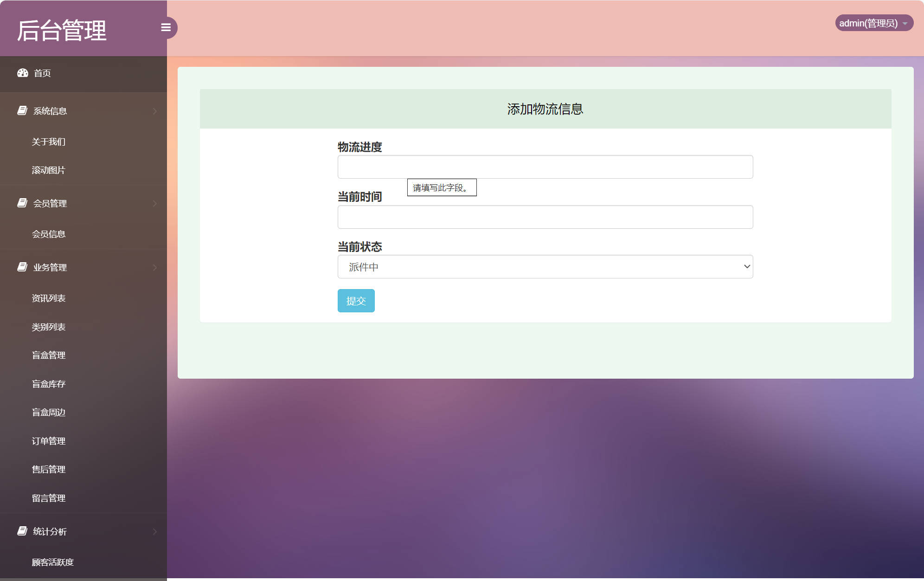Open the 留言管理 page link

pyautogui.click(x=48, y=497)
